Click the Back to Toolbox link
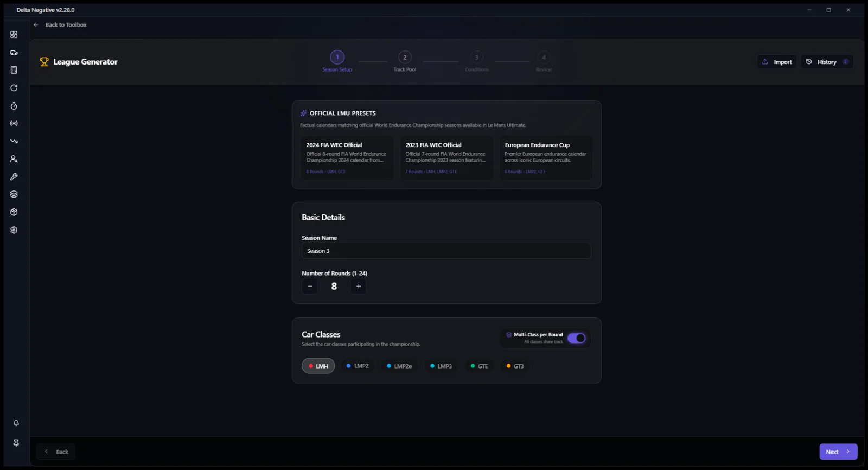This screenshot has height=470, width=868. 66,25
